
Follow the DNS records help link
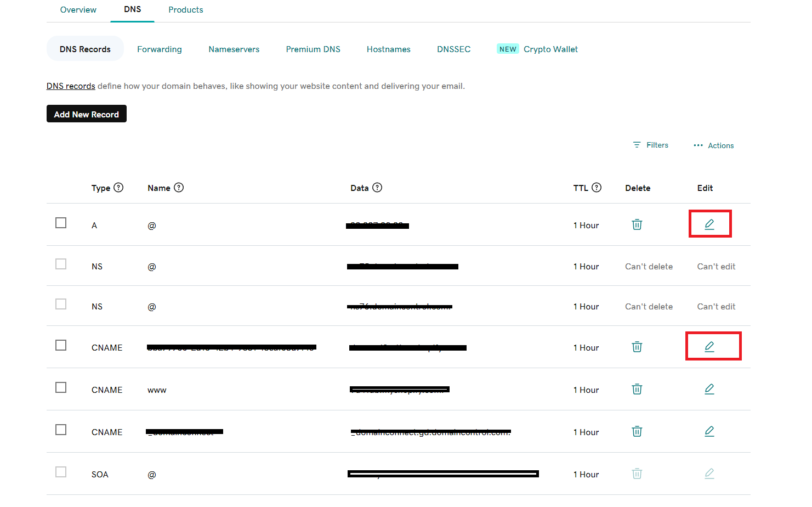(x=71, y=86)
